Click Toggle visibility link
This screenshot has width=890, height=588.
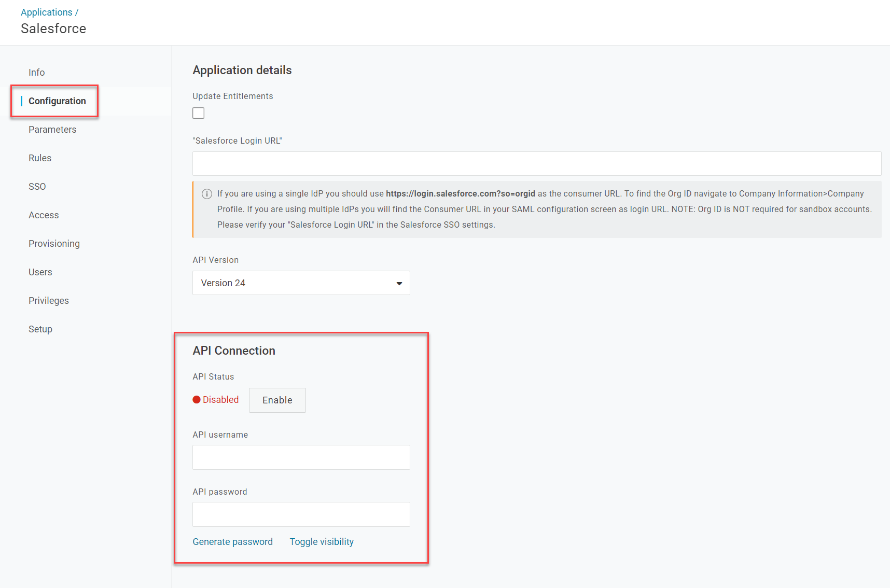click(x=322, y=542)
